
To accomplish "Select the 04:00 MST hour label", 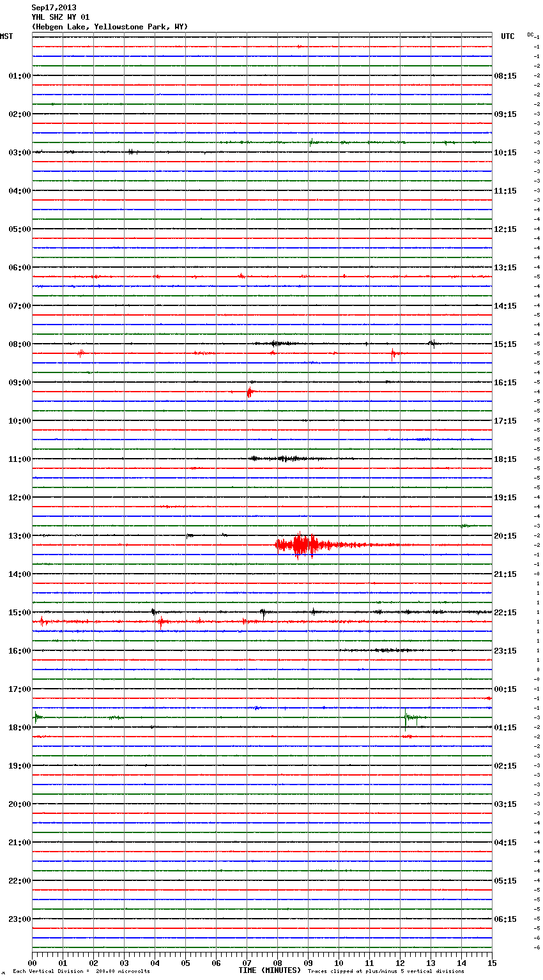I will (20, 191).
